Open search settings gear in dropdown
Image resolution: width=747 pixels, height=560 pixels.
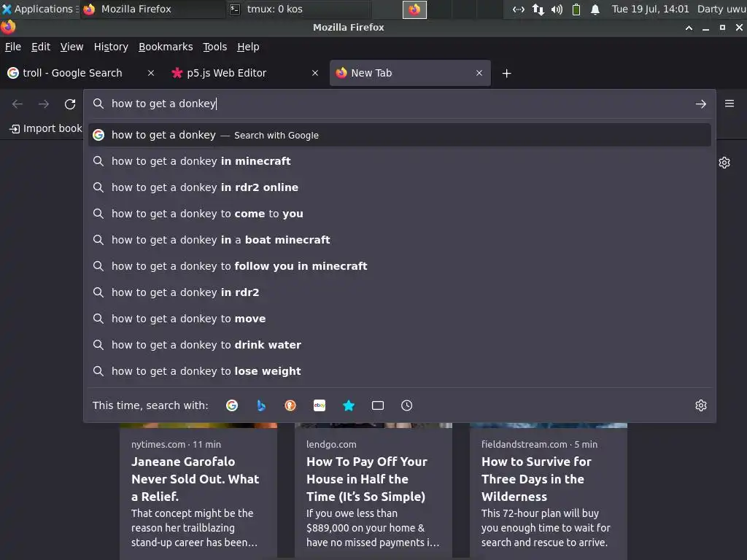701,405
